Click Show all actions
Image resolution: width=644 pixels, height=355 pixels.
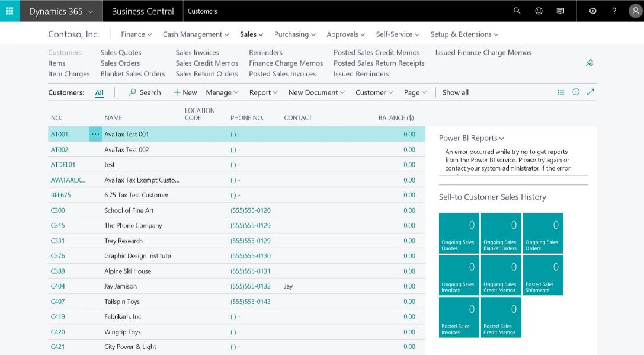(x=456, y=92)
